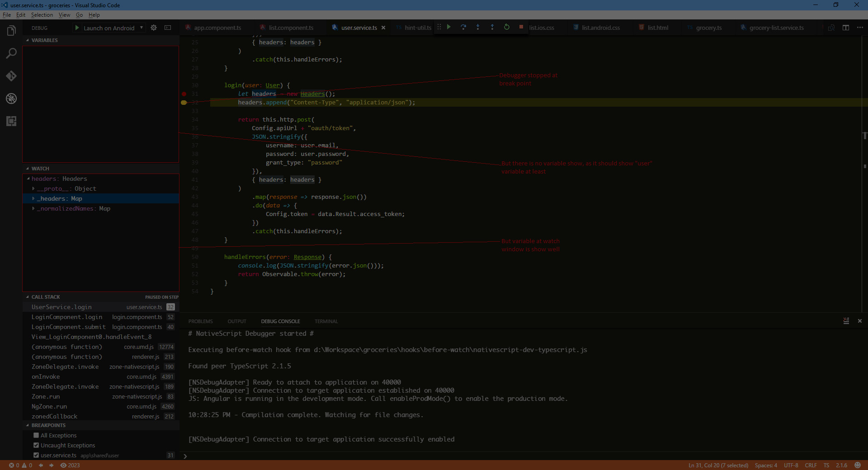Enable the All Exceptions breakpoint checkbox
868x470 pixels.
click(36, 435)
